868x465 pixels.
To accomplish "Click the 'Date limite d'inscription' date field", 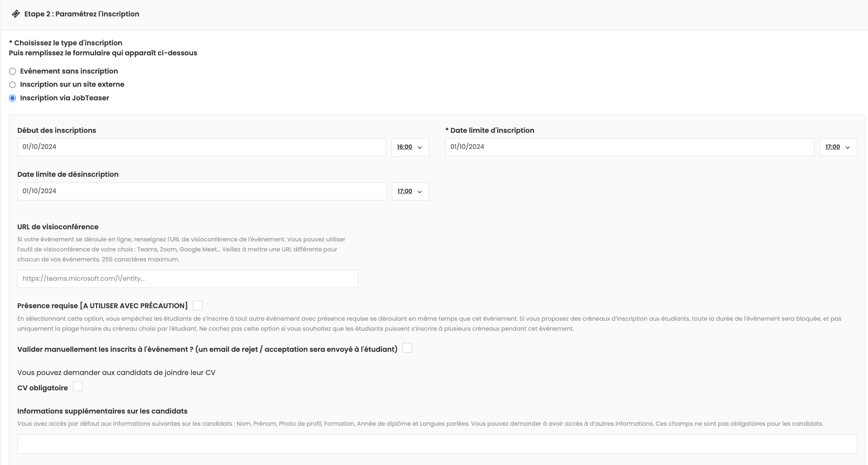I will [x=629, y=147].
